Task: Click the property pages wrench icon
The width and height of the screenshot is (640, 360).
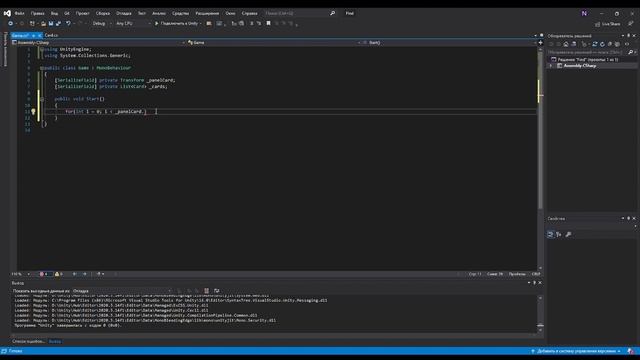Action: [568, 234]
